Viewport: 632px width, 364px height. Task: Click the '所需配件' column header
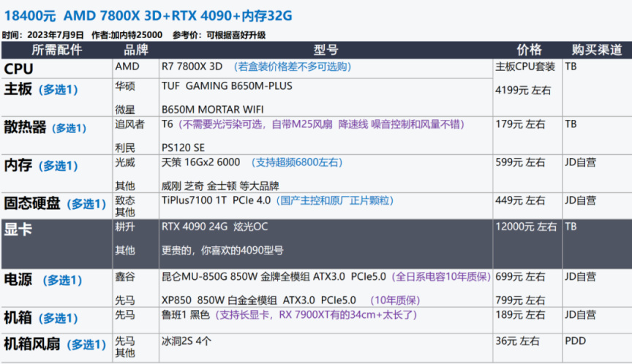(x=57, y=50)
